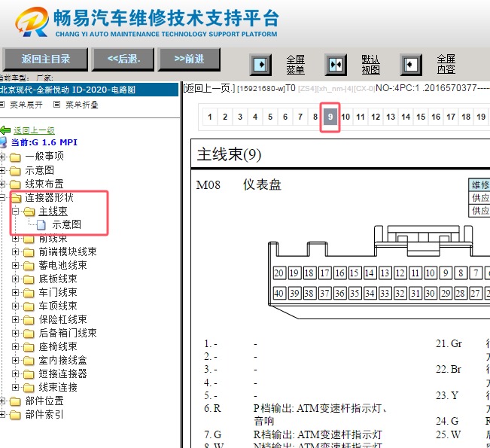Click connector pin 20 in diagram
Viewport: 490px width, 448px height.
pyautogui.click(x=278, y=273)
